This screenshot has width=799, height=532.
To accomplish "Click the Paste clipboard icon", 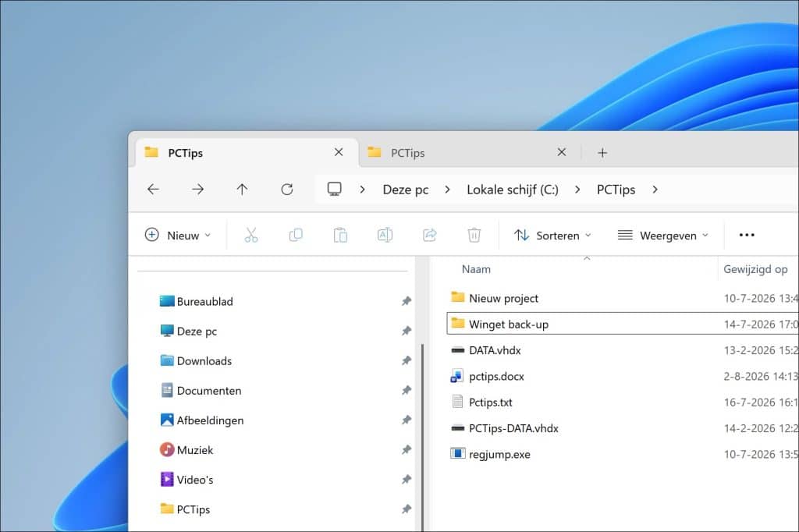I will [x=340, y=235].
